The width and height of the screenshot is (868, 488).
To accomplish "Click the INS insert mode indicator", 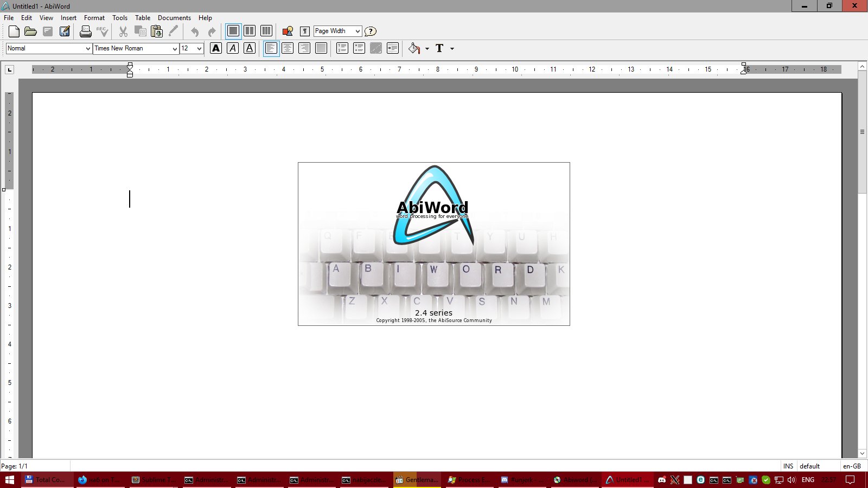I will click(788, 466).
